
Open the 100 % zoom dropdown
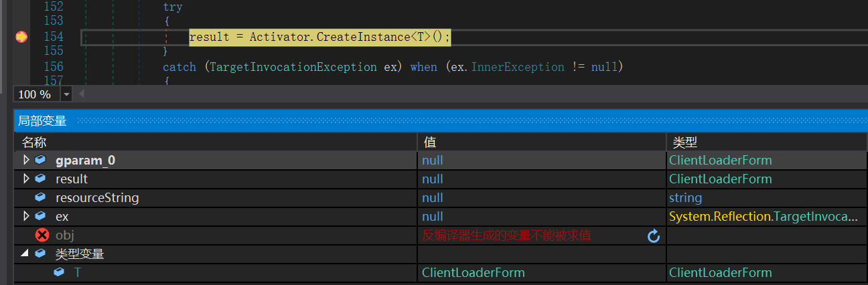click(66, 95)
